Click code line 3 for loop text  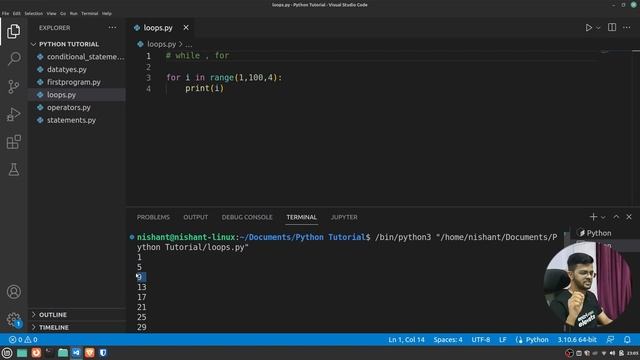224,78
